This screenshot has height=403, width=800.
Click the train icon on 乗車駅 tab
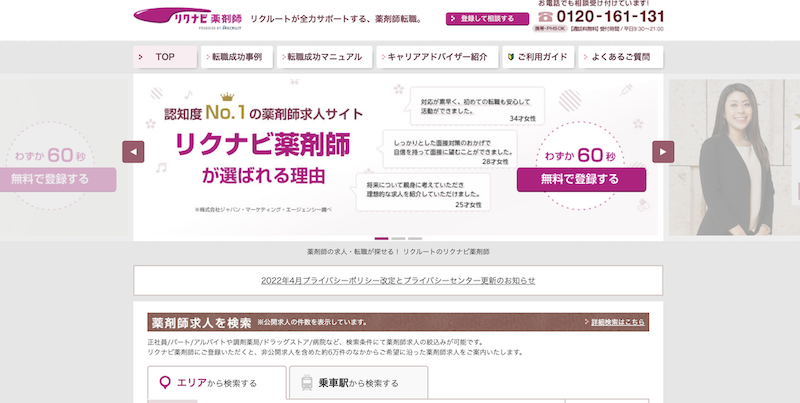click(x=307, y=383)
